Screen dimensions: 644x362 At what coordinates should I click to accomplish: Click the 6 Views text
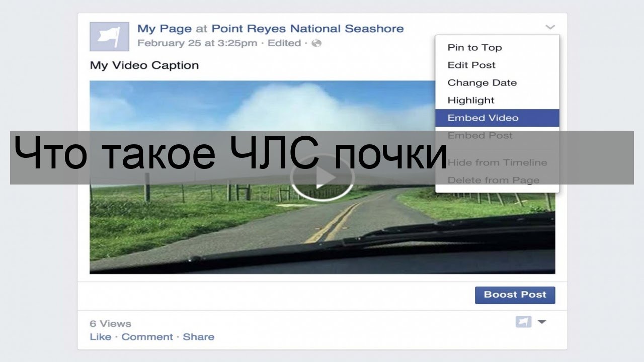pos(110,324)
